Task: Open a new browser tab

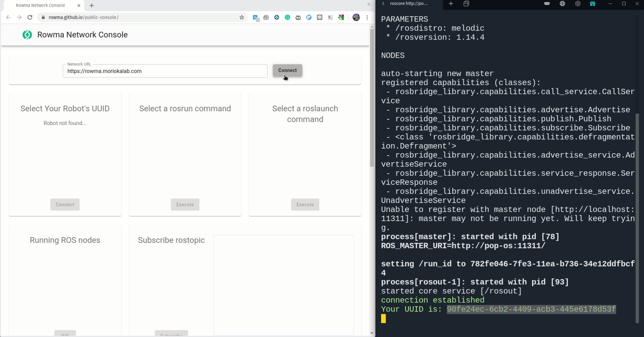Action: (92, 5)
